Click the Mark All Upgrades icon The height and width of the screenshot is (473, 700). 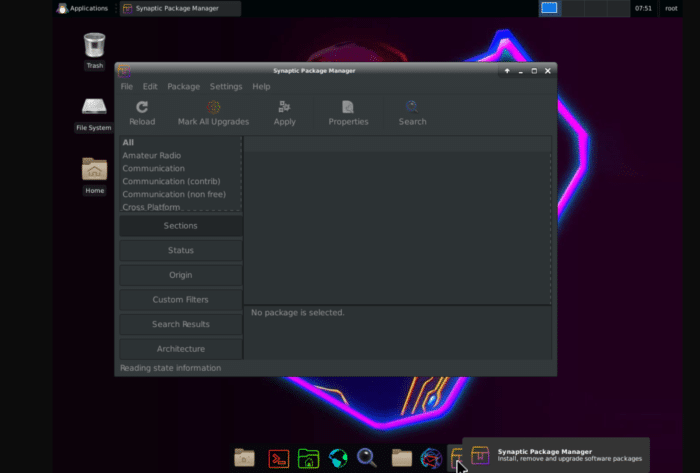coord(213,107)
